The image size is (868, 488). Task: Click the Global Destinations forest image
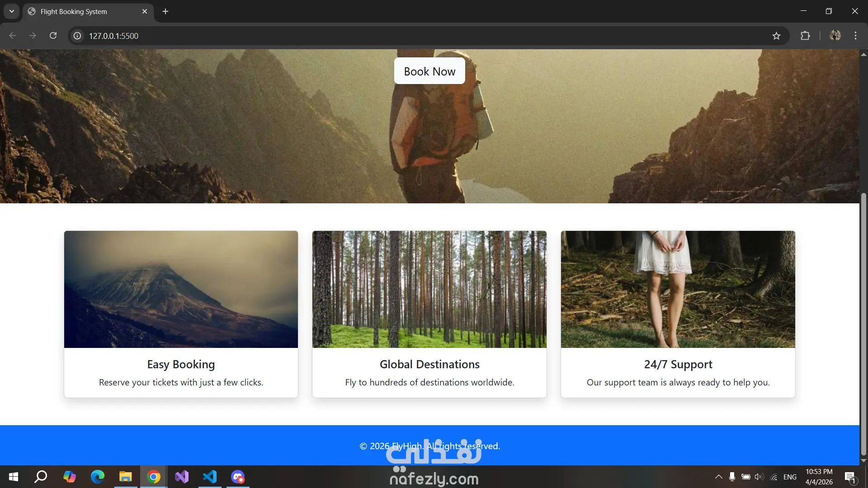click(x=429, y=289)
